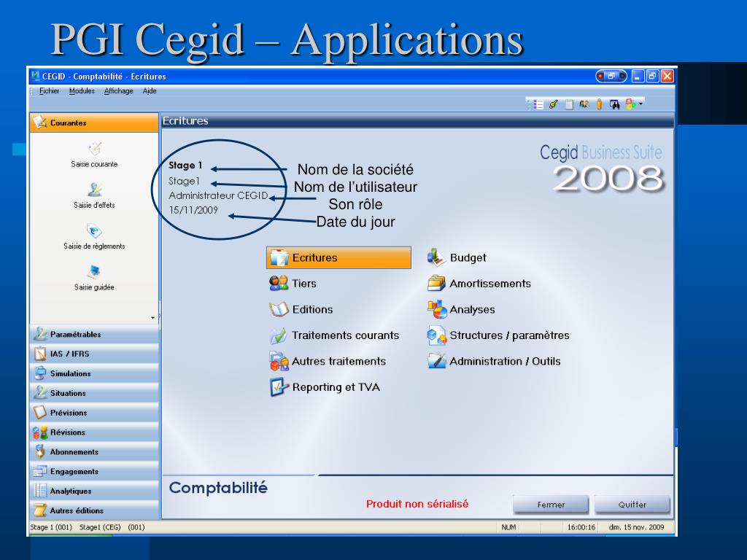This screenshot has height=560, width=747.
Task: Open Saisie de règlements entry
Action: point(94,231)
